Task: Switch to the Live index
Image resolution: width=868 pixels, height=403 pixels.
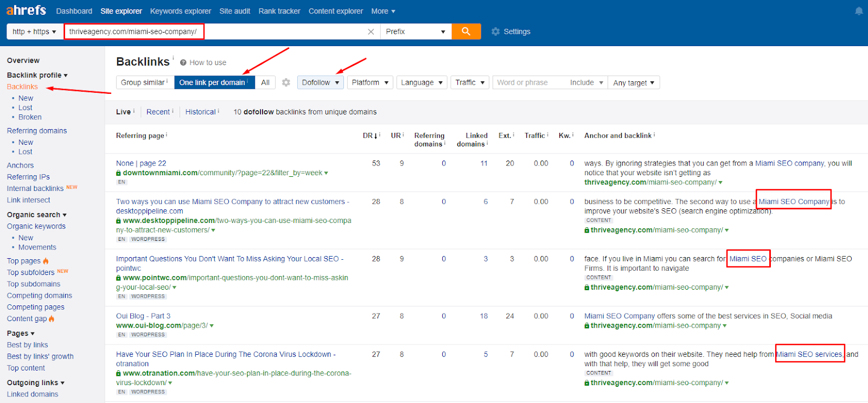Action: (x=123, y=112)
